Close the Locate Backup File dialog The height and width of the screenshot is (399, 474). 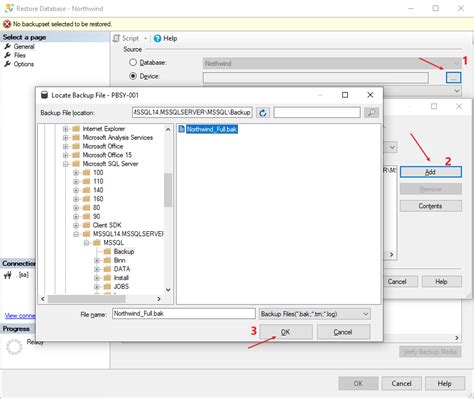coord(370,95)
